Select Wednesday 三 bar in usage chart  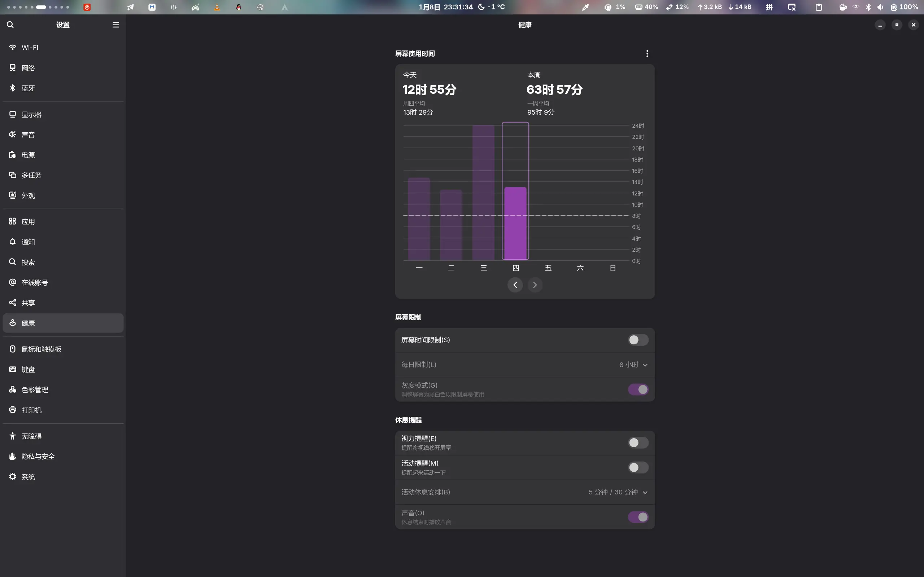[483, 193]
